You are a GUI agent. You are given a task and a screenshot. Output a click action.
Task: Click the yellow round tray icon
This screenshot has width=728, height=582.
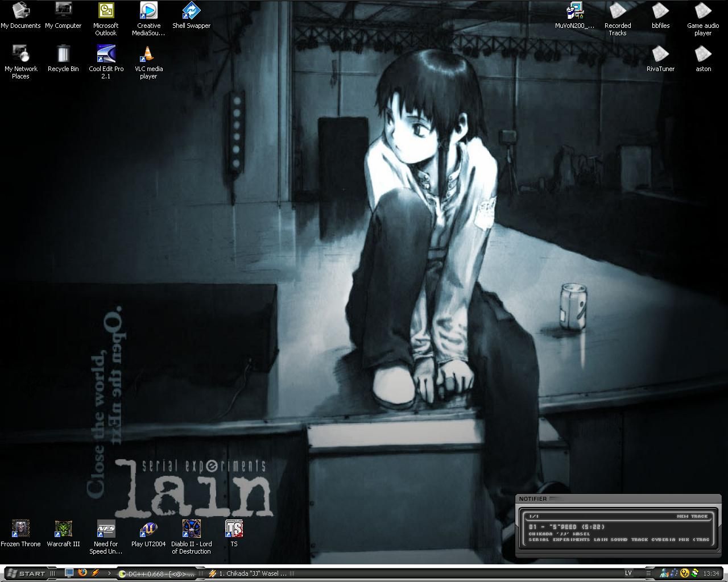click(684, 573)
